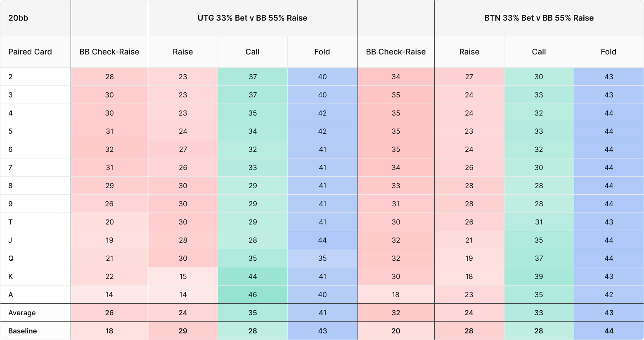644x340 pixels.
Task: Click BTN Call value 39 in row K
Action: (539, 276)
